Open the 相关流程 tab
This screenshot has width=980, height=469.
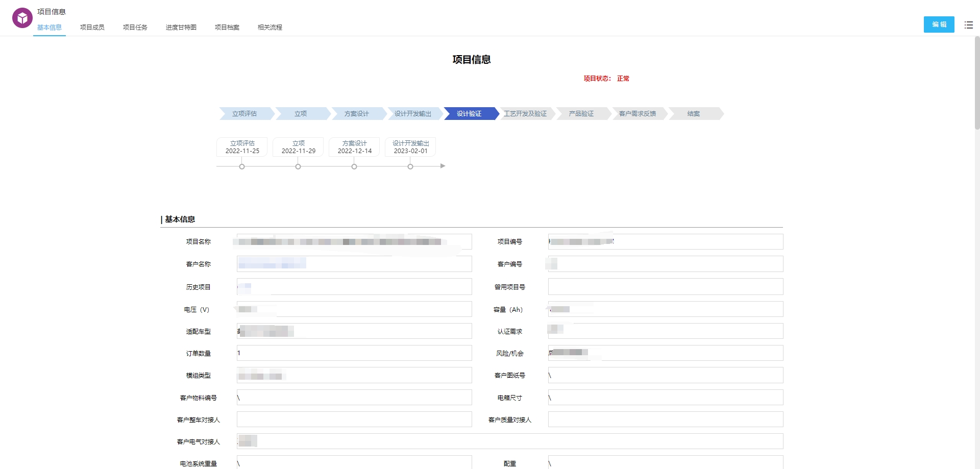tap(270, 28)
